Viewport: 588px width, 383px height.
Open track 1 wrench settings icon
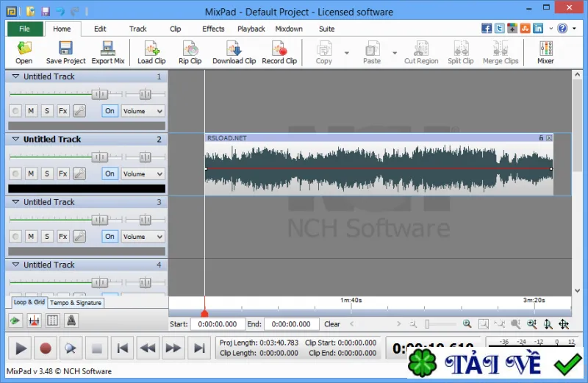point(79,111)
